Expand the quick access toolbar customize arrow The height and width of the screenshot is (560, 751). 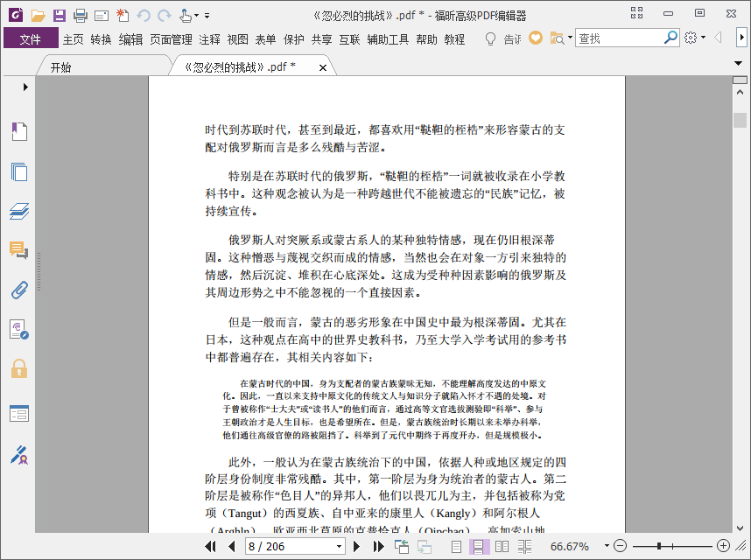point(207,16)
